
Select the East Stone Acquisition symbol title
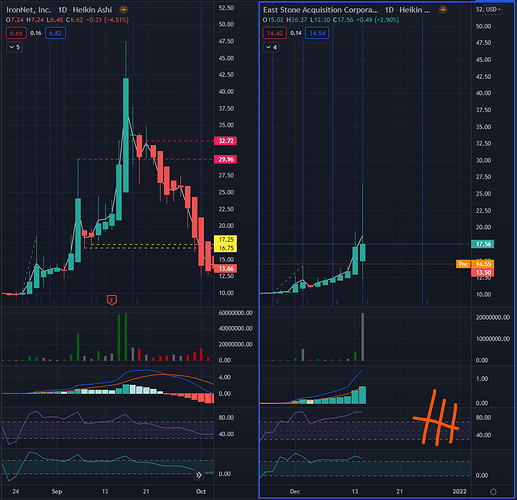320,10
